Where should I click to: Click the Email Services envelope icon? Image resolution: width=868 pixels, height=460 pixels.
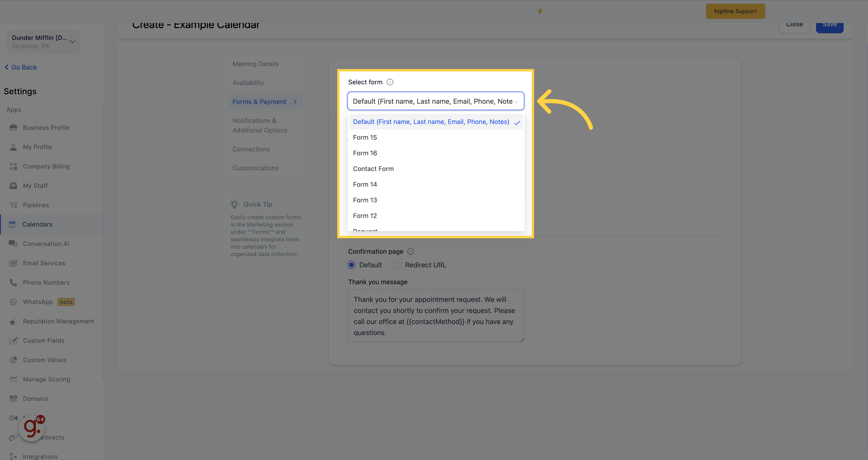tap(13, 263)
